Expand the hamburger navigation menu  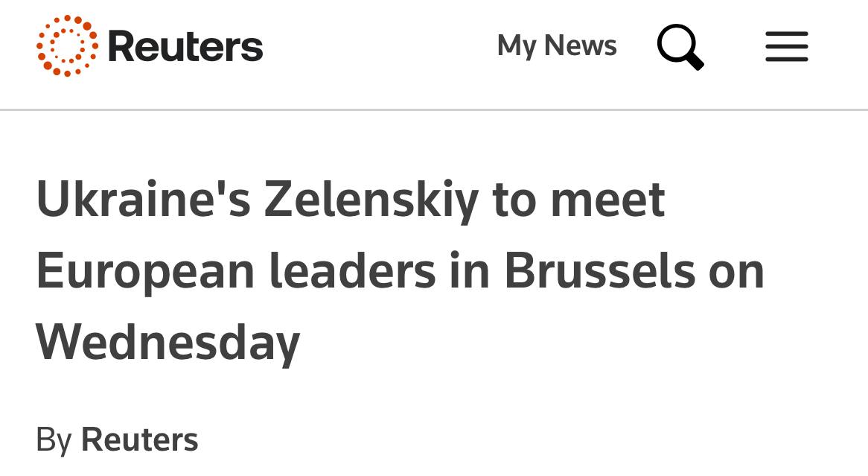(786, 46)
